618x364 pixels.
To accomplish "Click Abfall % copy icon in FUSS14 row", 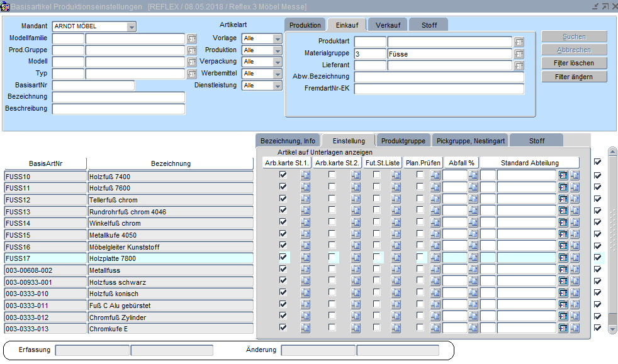I will [473, 223].
